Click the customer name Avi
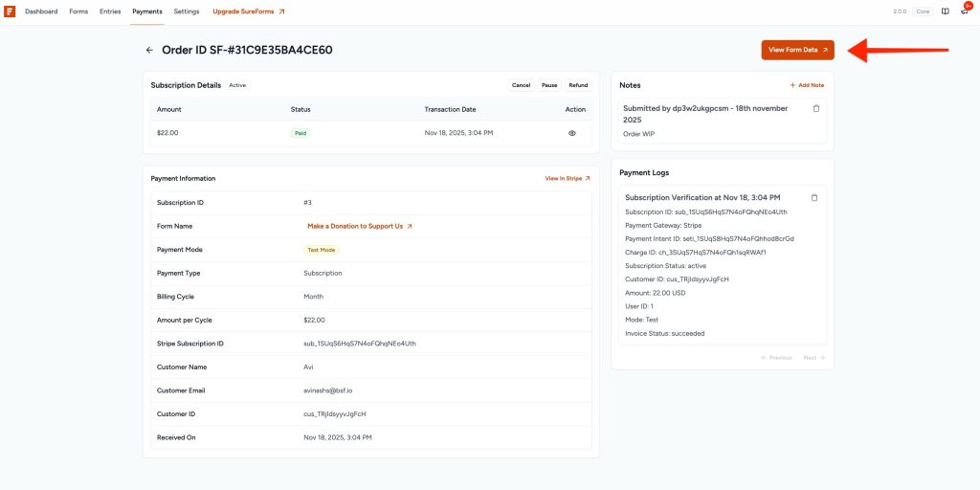The image size is (980, 490). click(308, 367)
